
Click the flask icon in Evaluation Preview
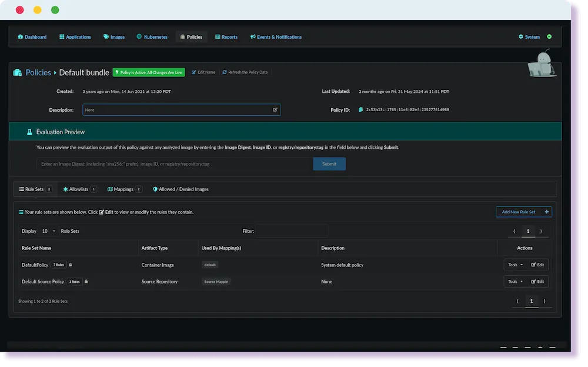(x=29, y=132)
